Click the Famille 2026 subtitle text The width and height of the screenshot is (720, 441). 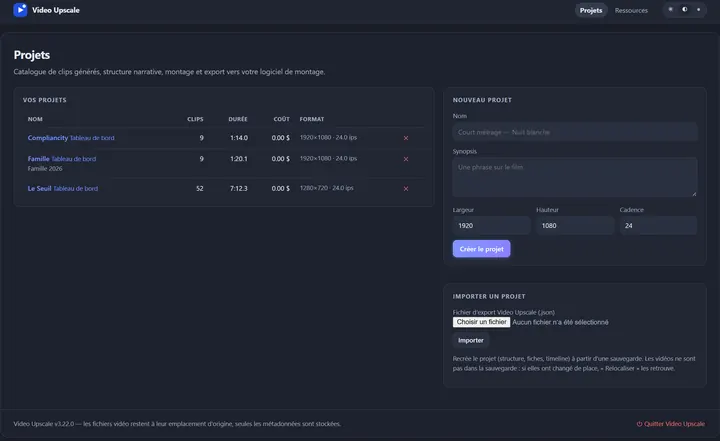coord(45,169)
